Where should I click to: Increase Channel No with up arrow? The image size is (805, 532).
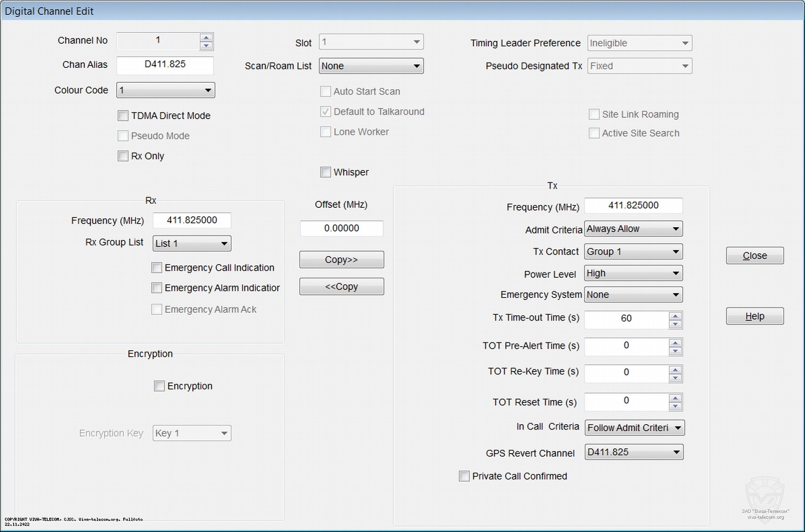point(206,37)
